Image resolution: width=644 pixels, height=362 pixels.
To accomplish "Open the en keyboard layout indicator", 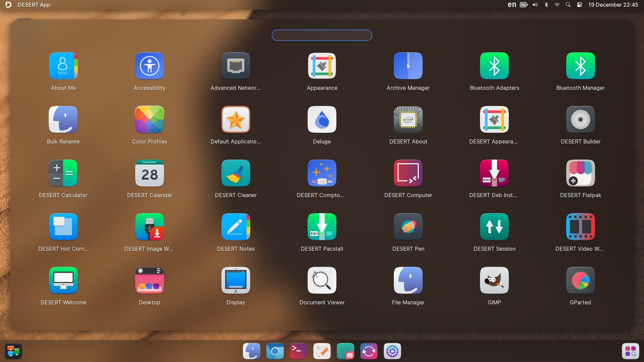I will (x=512, y=5).
